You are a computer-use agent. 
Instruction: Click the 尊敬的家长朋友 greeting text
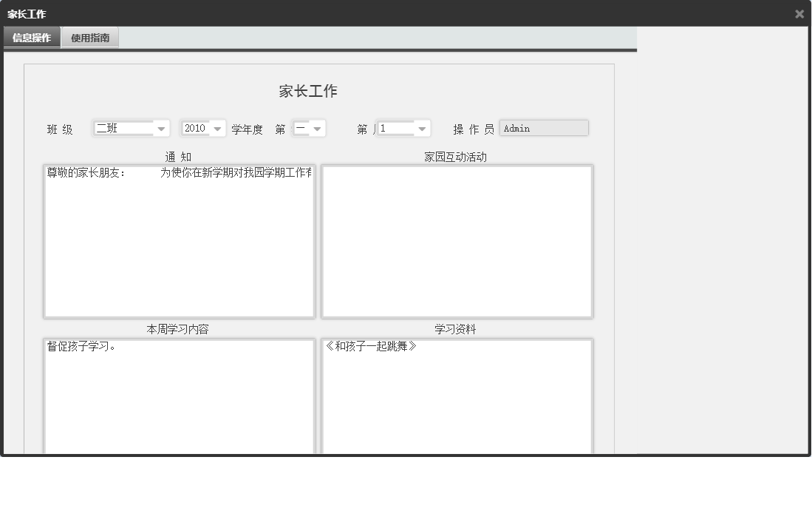point(81,171)
